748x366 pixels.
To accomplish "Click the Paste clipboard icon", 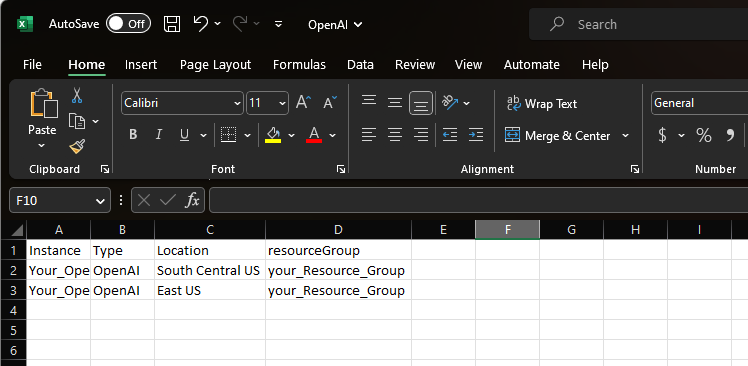I will point(43,104).
